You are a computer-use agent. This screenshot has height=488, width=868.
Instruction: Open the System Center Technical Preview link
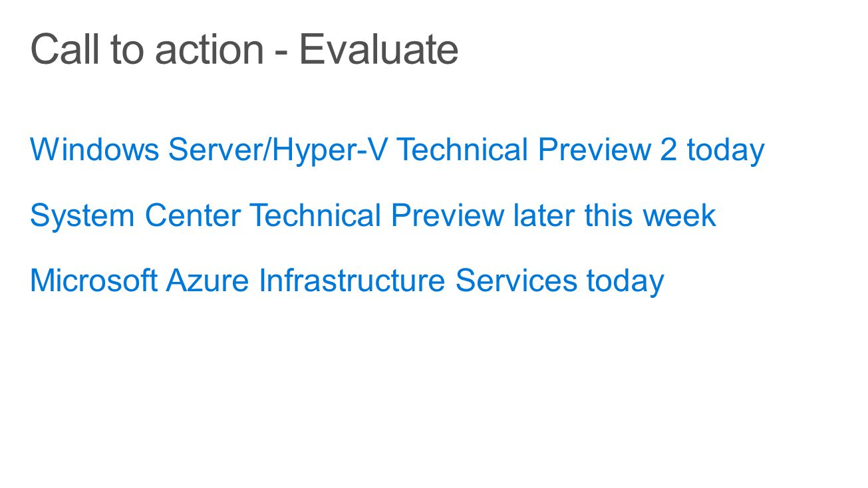372,216
